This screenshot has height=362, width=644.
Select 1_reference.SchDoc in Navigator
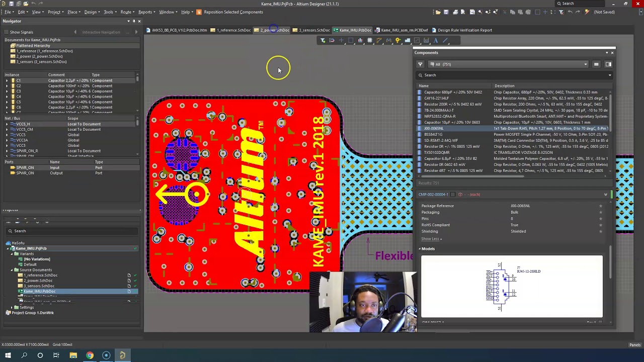(x=44, y=51)
